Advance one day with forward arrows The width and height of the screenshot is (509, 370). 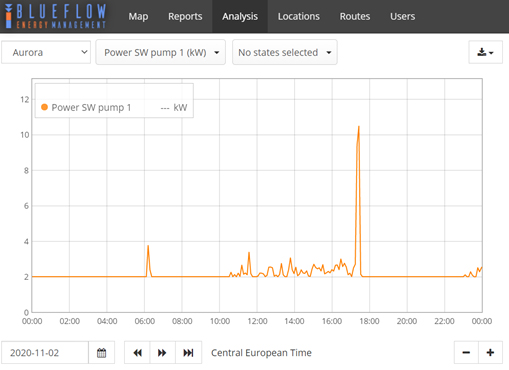point(162,352)
